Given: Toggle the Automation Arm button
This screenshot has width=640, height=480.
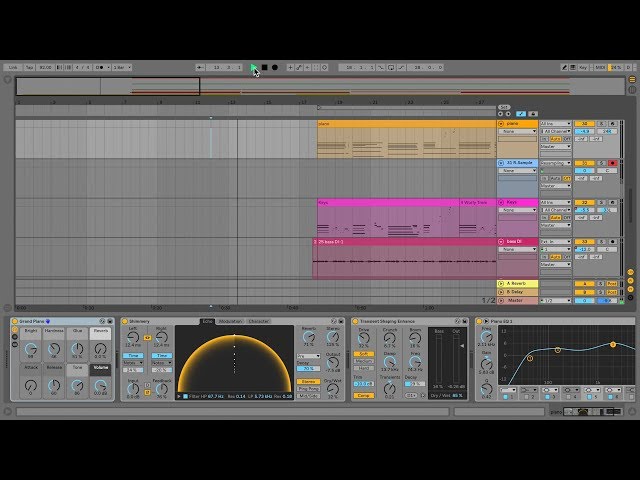Looking at the screenshot, I should [299, 67].
